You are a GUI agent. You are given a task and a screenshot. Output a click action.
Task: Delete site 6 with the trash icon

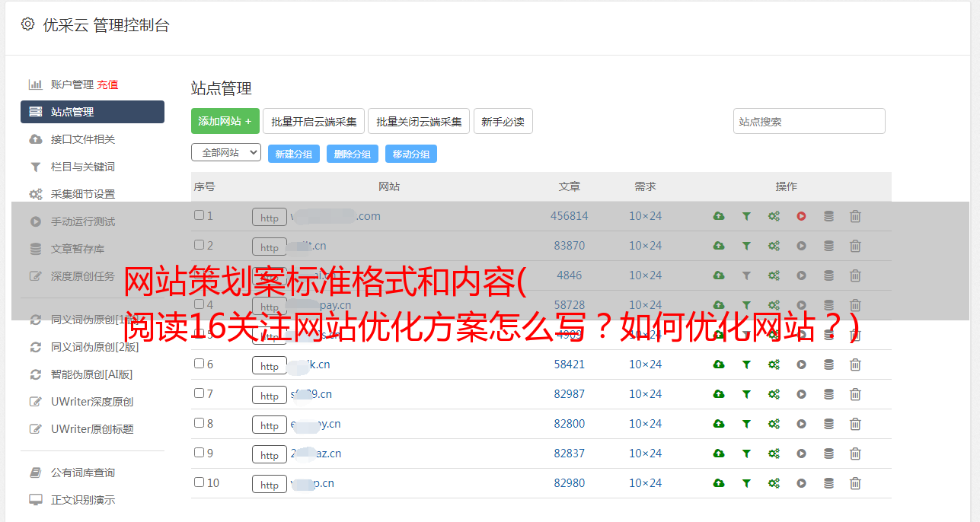(x=855, y=364)
